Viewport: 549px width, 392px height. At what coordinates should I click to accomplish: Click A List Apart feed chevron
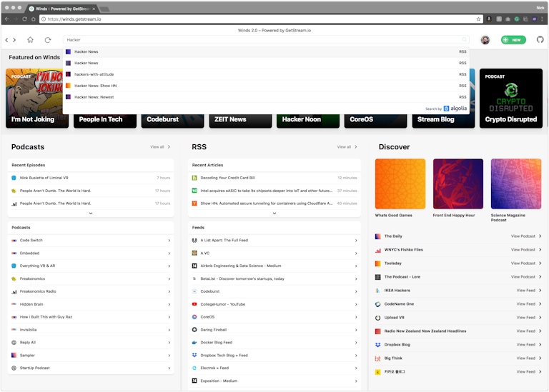click(356, 241)
